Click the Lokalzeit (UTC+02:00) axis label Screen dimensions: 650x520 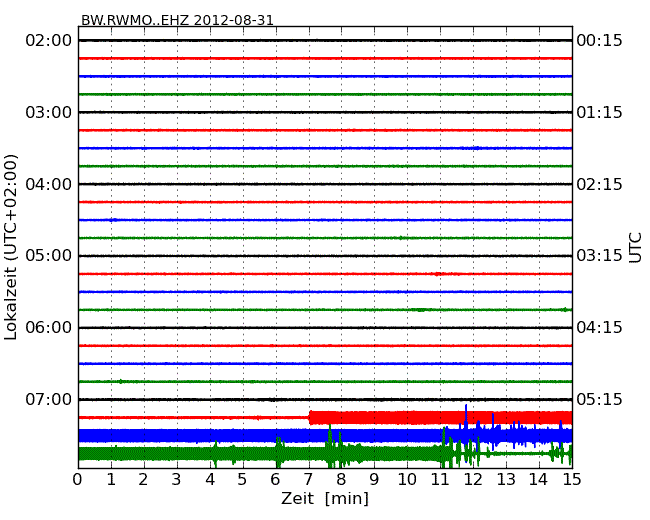pos(11,247)
